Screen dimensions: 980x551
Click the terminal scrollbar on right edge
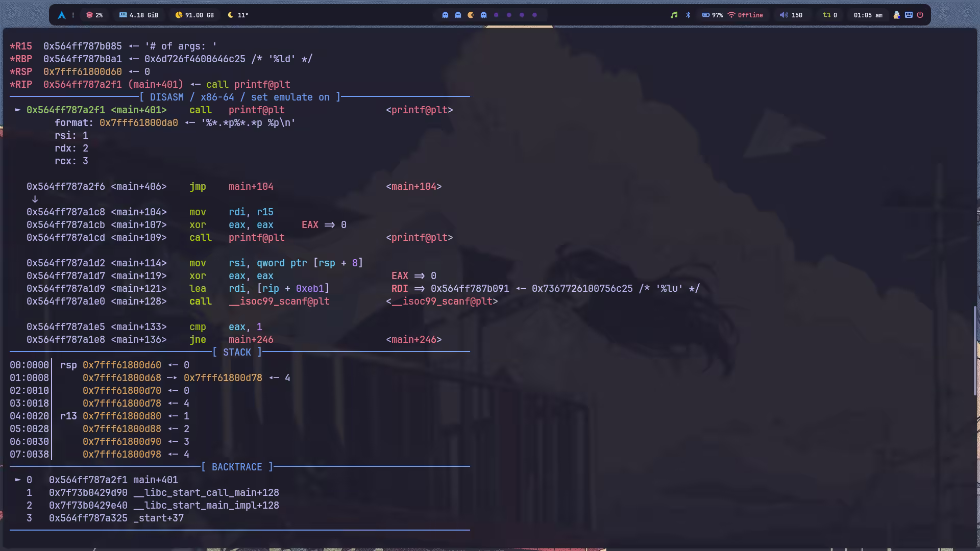pos(975,350)
